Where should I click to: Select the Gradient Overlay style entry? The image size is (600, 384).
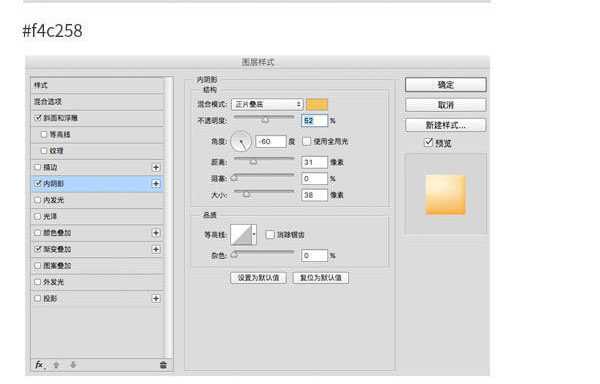point(98,249)
